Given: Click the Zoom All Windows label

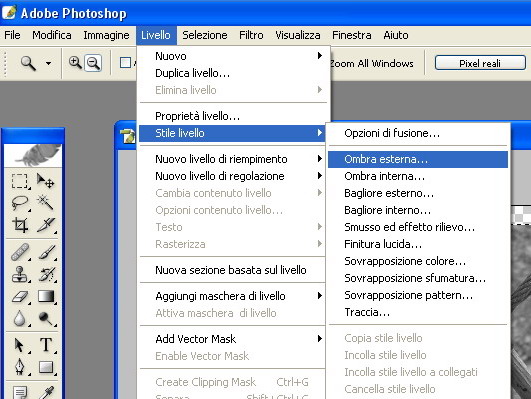Looking at the screenshot, I should point(372,64).
